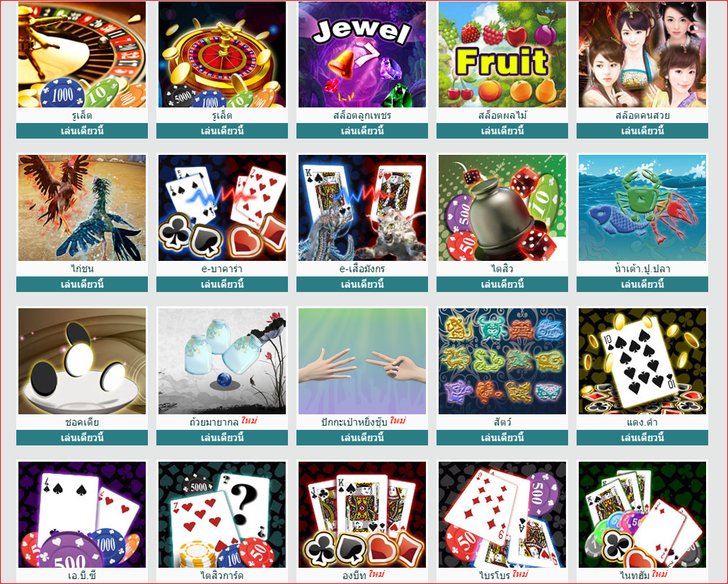The width and height of the screenshot is (728, 584).
Task: Open the question mark card game image
Action: click(x=222, y=515)
